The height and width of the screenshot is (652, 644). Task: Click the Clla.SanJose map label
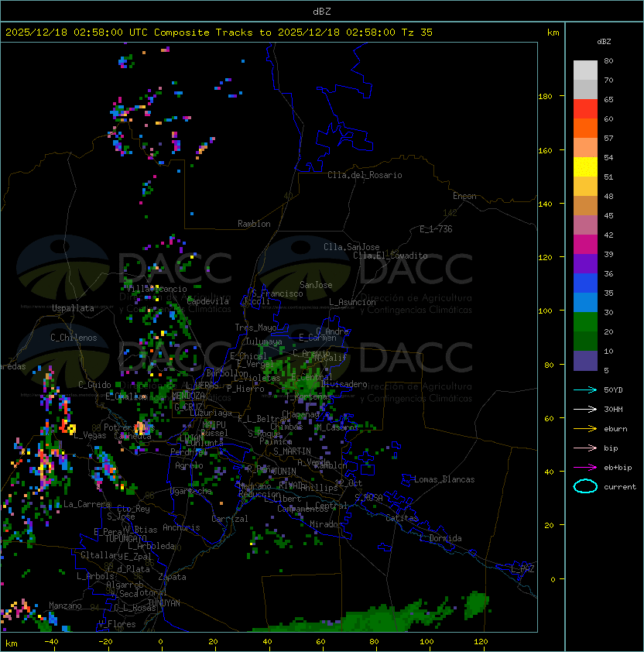point(351,247)
